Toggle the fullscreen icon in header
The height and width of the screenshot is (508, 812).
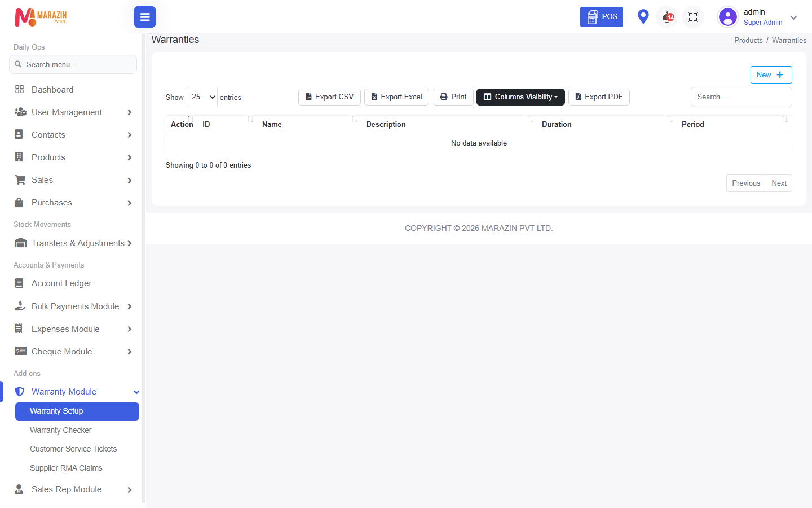coord(693,17)
